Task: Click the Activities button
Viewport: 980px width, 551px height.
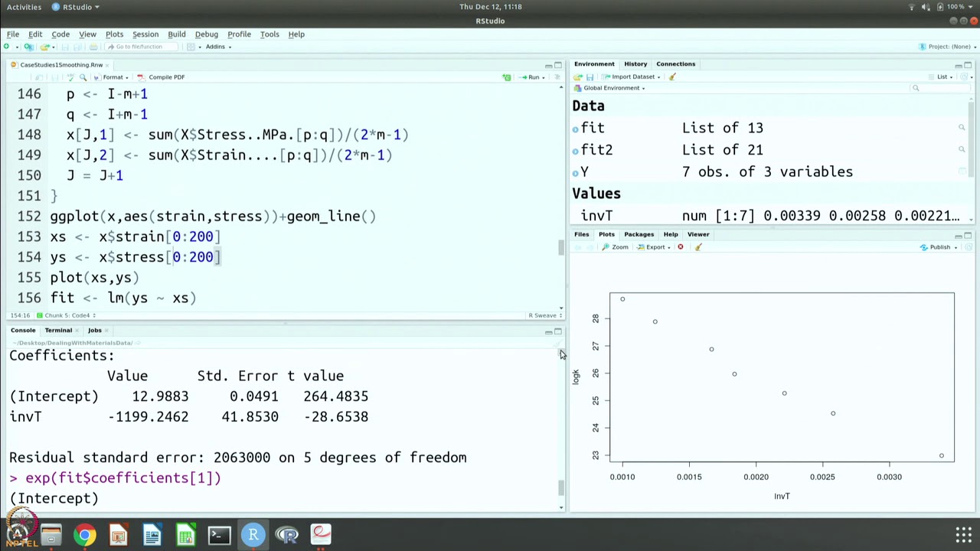Action: coord(24,7)
